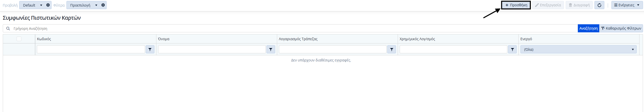This screenshot has height=112, width=644.
Task: Click the filter icon for Όνομα column
Action: [271, 50]
